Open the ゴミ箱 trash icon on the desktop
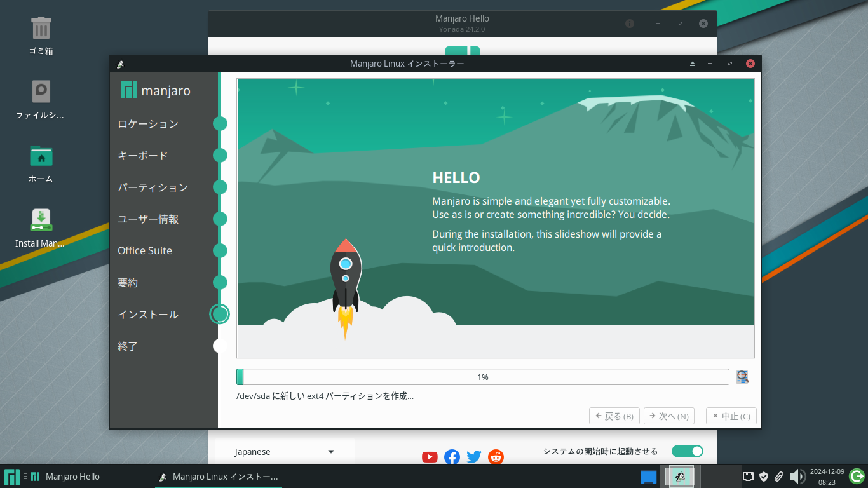Image resolution: width=868 pixels, height=488 pixels. click(41, 29)
